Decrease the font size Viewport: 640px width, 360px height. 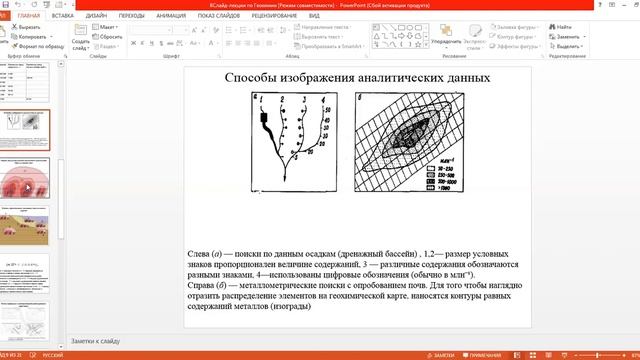tap(204, 30)
